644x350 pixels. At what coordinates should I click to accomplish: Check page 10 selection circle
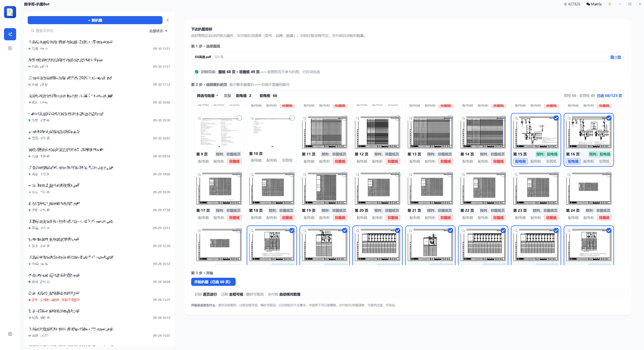pos(292,118)
